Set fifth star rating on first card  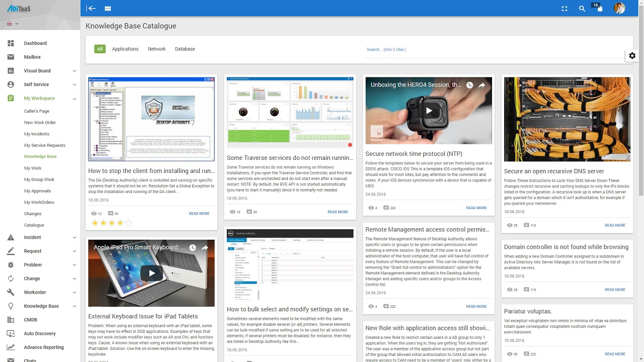click(128, 223)
